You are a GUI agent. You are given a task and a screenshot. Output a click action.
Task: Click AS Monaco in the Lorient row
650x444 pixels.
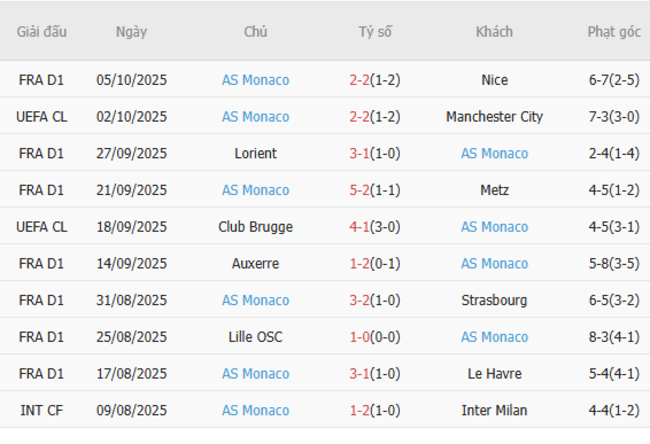(494, 154)
